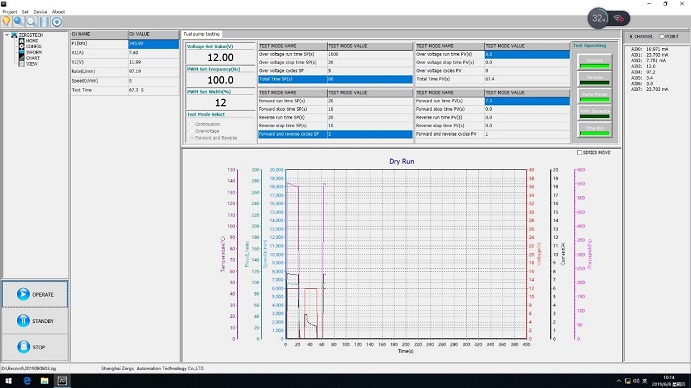Click the blue magnifier toolbar icon
The height and width of the screenshot is (388, 691).
click(x=19, y=22)
